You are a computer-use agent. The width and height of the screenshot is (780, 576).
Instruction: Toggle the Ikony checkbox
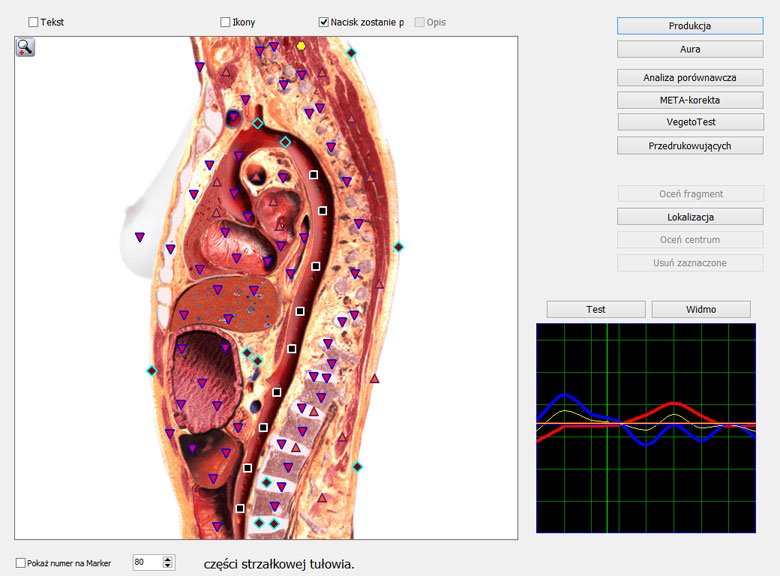225,21
